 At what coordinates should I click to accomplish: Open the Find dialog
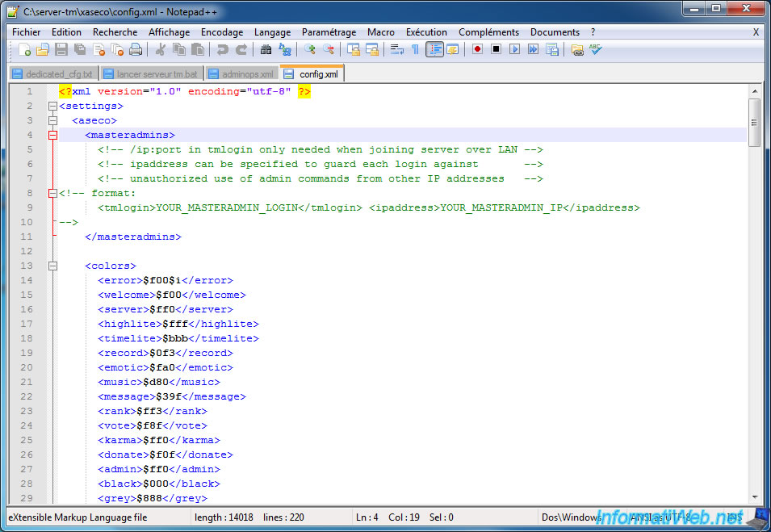click(266, 49)
